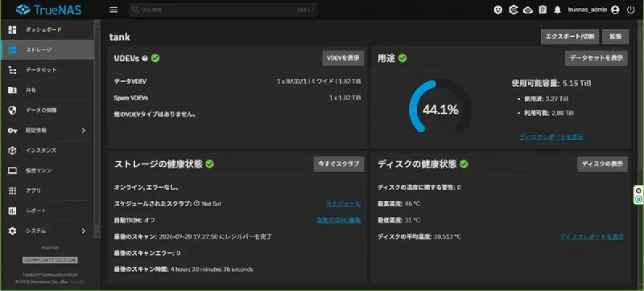This screenshot has height=291, width=644.
Task: Open feedback via the smiley face icon
Action: 497,10
